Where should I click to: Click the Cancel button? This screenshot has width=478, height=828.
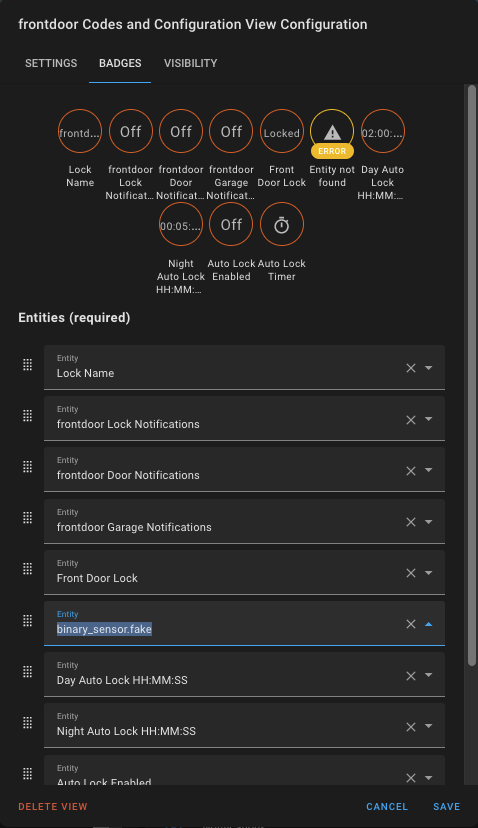(x=387, y=806)
